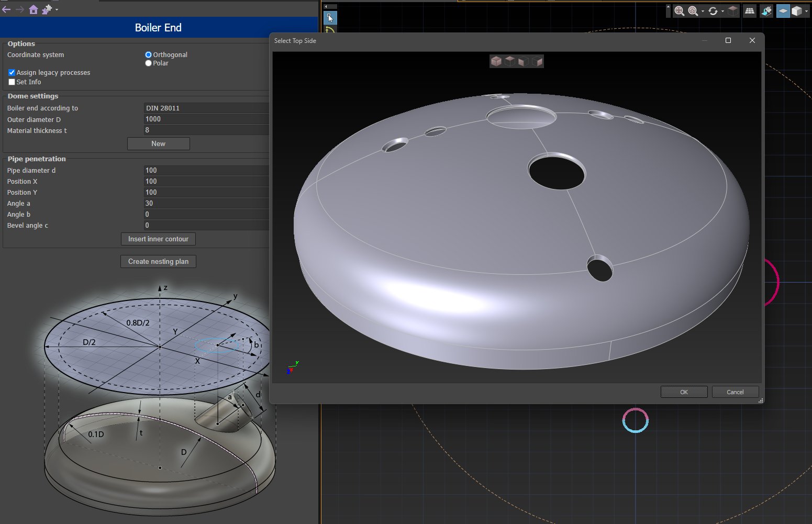Open the dropdown arrow beside puzzle icon
Viewport: 812px width, 524px height.
pos(57,10)
